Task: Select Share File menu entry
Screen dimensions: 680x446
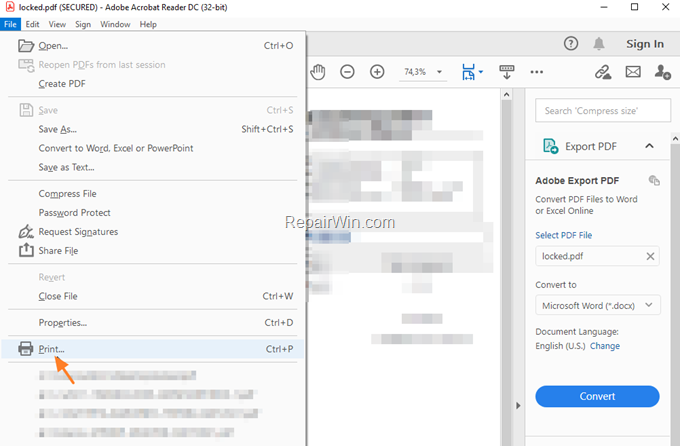Action: 153,250
